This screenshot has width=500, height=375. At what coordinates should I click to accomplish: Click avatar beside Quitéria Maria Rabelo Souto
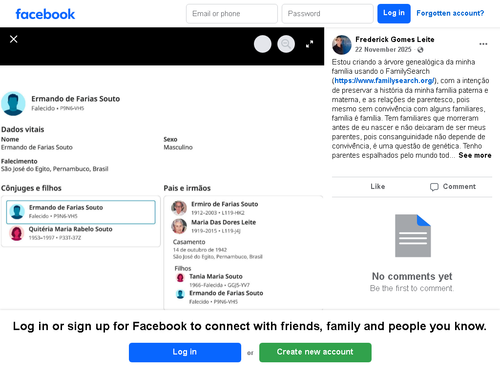coord(16,233)
